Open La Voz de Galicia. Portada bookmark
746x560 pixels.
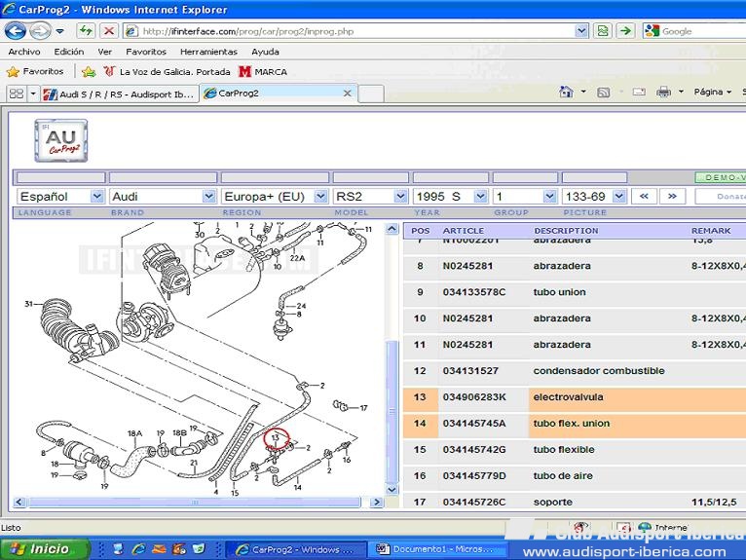pyautogui.click(x=167, y=72)
